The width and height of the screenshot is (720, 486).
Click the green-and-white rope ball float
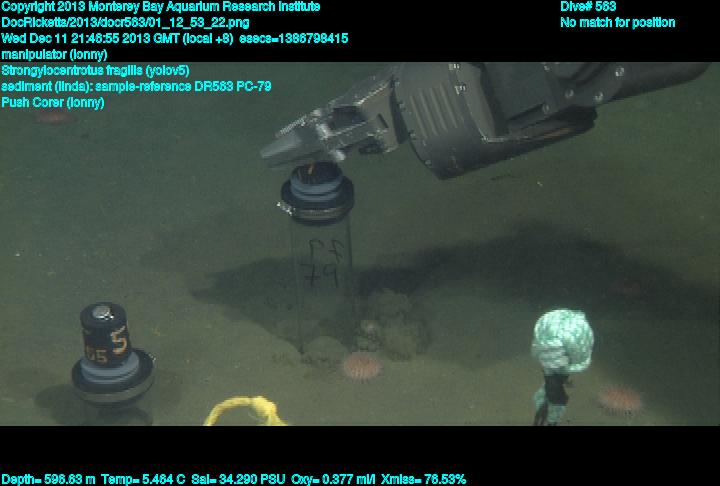[562, 341]
